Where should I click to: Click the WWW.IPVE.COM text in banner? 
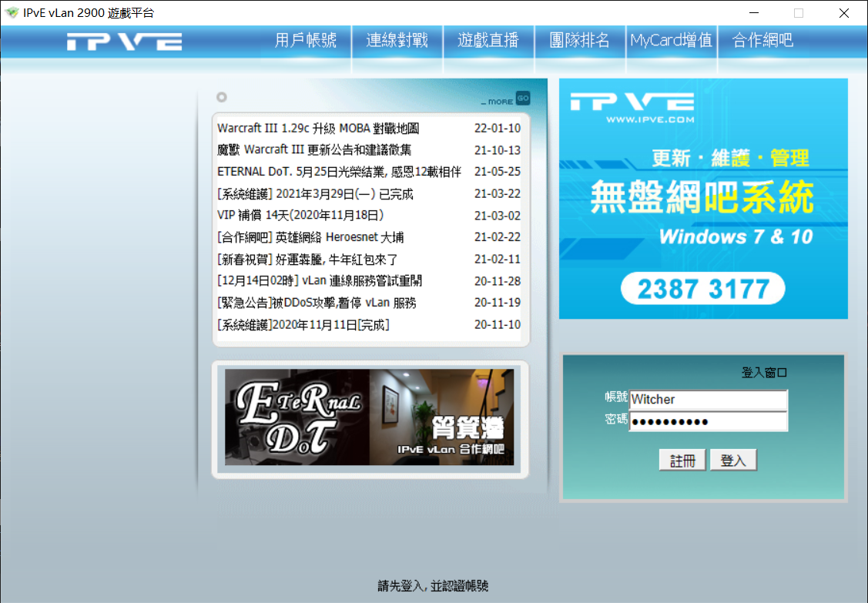pos(650,119)
